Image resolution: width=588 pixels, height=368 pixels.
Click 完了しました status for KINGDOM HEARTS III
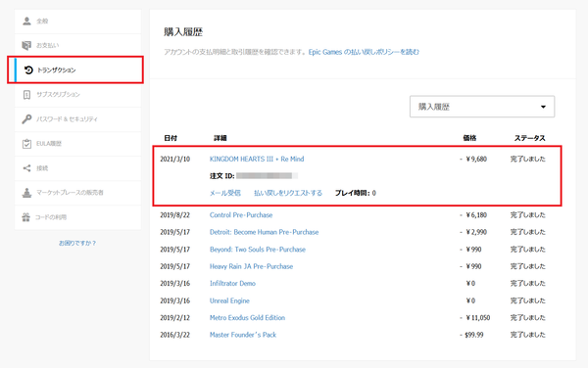point(527,160)
